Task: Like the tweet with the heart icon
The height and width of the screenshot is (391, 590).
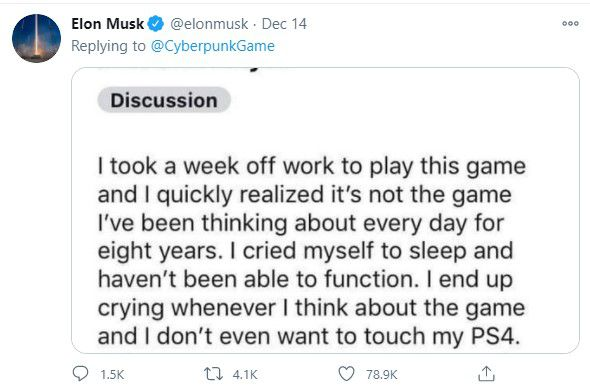Action: (x=346, y=374)
